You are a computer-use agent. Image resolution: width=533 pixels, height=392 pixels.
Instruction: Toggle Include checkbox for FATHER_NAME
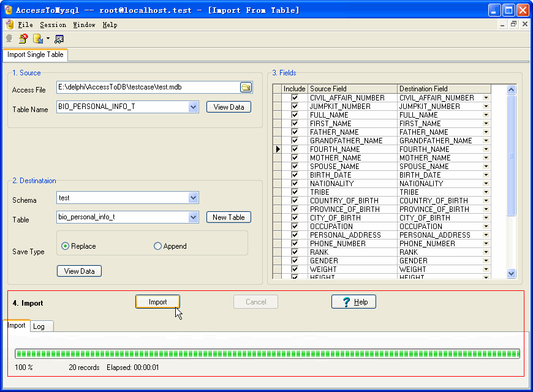tap(295, 132)
